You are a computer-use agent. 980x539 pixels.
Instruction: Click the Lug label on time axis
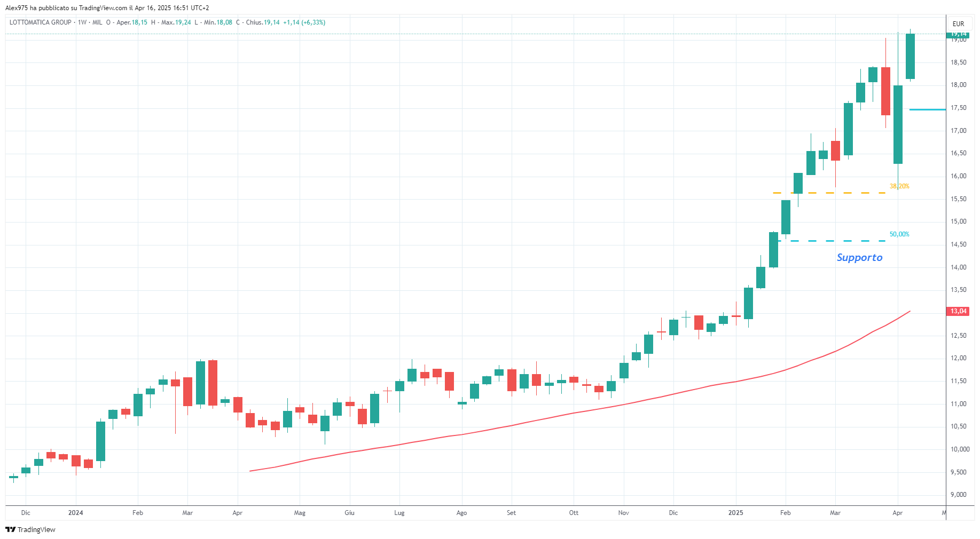tap(399, 513)
